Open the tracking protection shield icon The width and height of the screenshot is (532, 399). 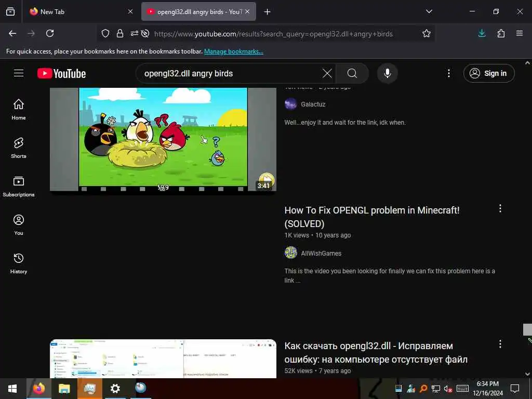(x=105, y=33)
